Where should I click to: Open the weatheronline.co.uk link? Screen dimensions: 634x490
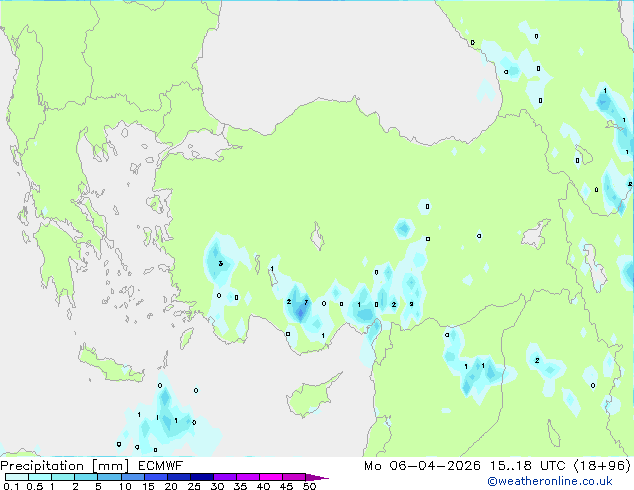(549, 481)
